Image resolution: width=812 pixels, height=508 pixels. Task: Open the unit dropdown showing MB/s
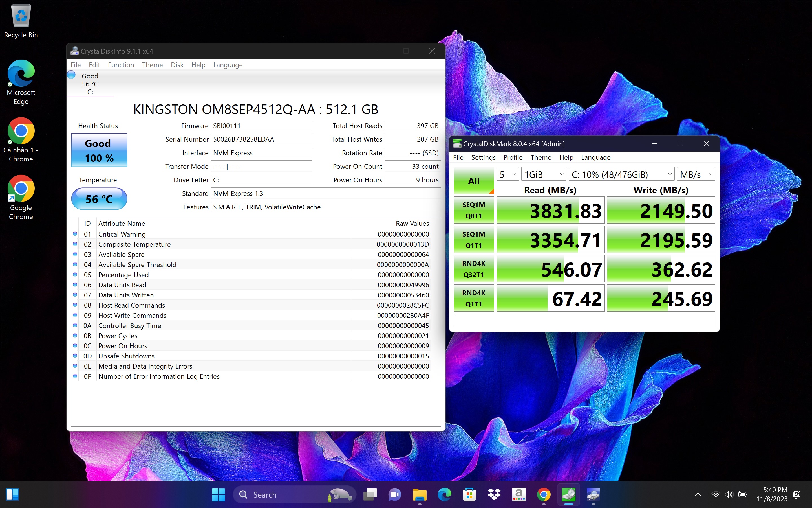(696, 174)
